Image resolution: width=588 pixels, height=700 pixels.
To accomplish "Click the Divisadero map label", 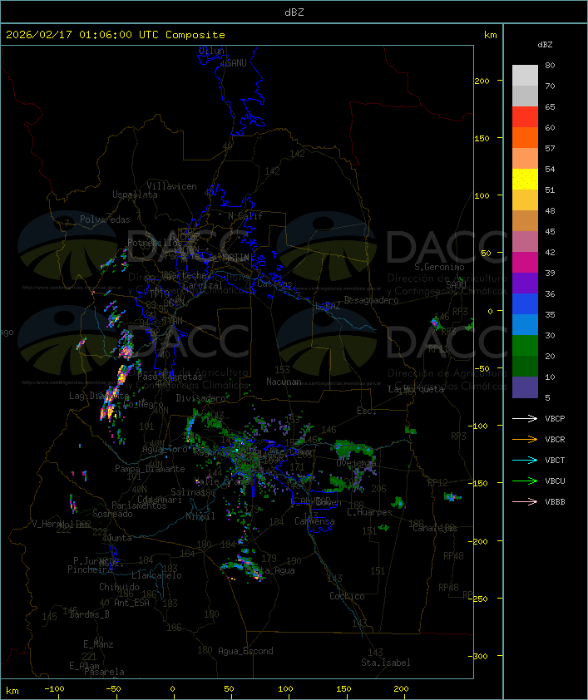I will pyautogui.click(x=201, y=397).
